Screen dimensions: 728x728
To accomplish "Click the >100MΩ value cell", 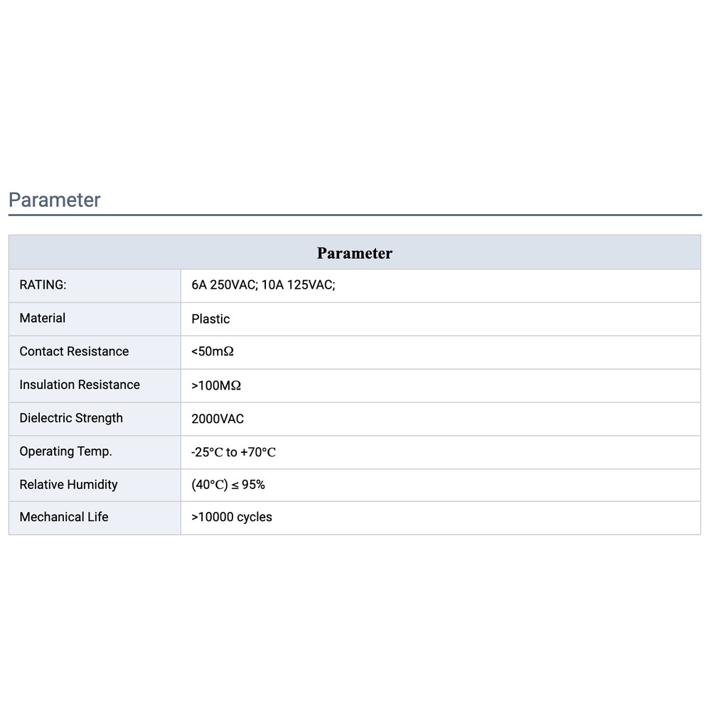I will coord(216,385).
